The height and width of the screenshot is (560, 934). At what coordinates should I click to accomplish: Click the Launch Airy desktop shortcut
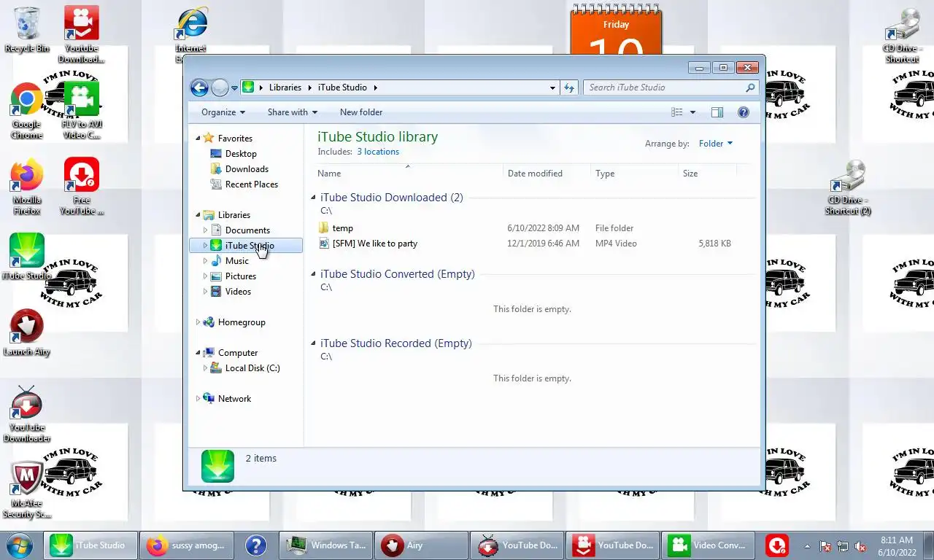point(27,332)
